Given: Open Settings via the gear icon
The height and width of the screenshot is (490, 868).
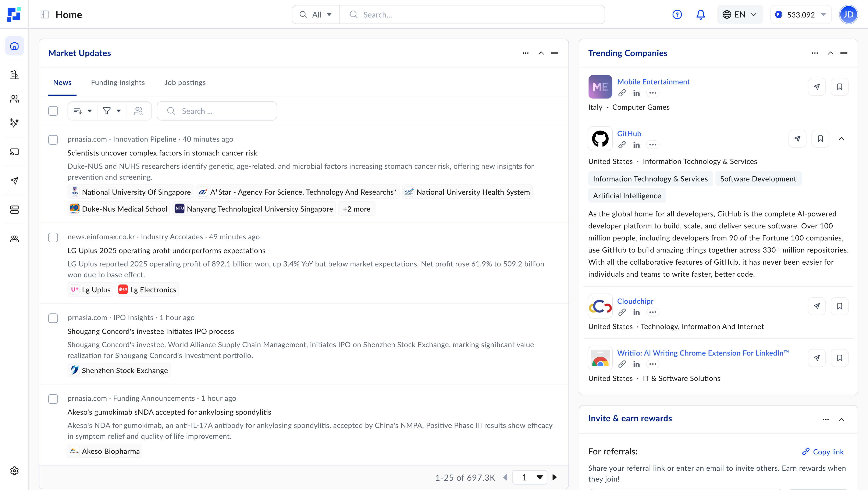Looking at the screenshot, I should [14, 471].
